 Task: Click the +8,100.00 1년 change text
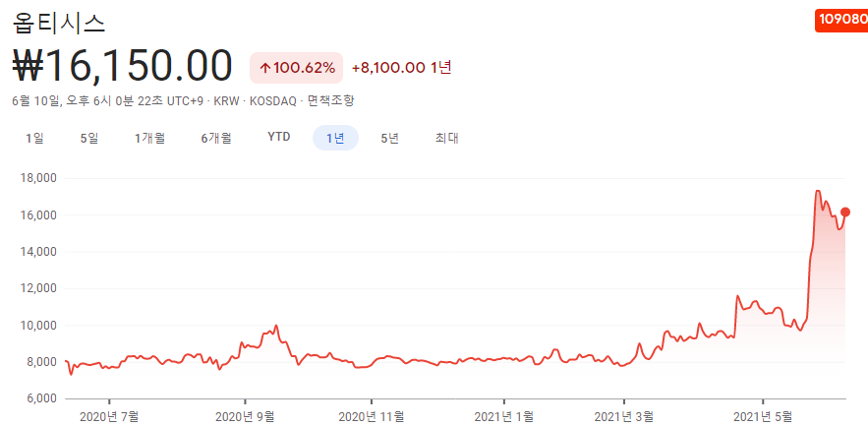coord(402,68)
